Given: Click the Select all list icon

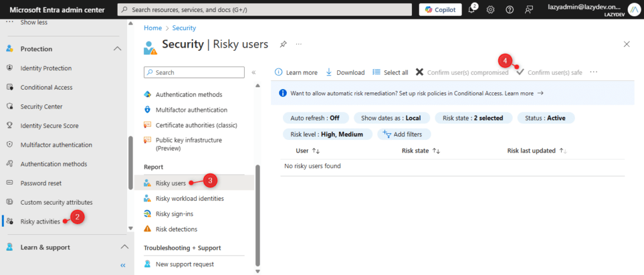Looking at the screenshot, I should pos(377,72).
